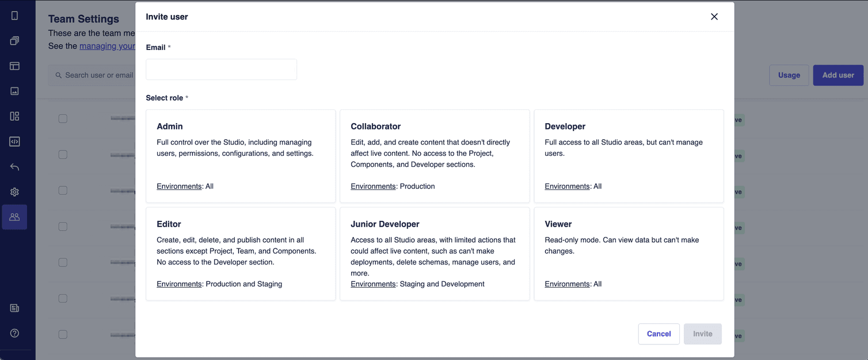Check the first team member row checkbox
The height and width of the screenshot is (360, 868).
click(x=63, y=118)
